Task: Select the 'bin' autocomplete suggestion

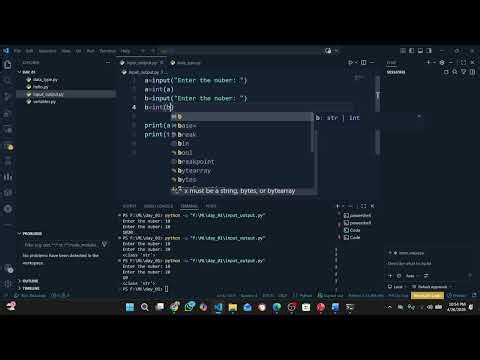Action: pyautogui.click(x=242, y=144)
